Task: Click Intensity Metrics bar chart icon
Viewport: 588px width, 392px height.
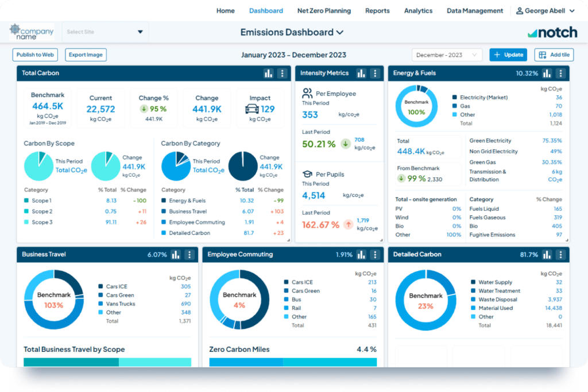Action: 361,73
